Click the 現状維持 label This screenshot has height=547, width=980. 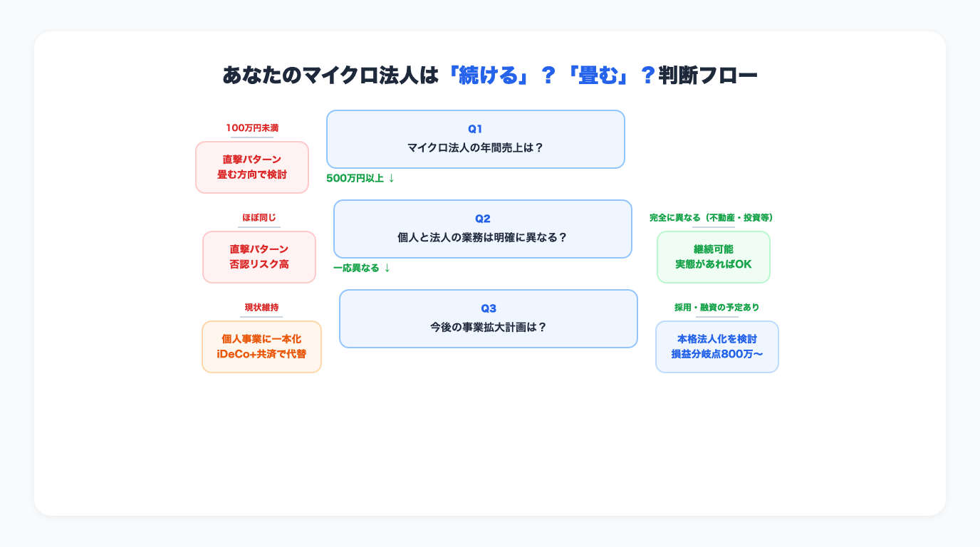coord(261,307)
